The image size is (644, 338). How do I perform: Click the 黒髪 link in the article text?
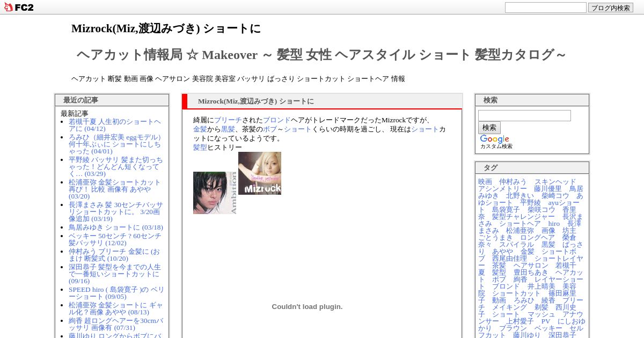pos(228,129)
